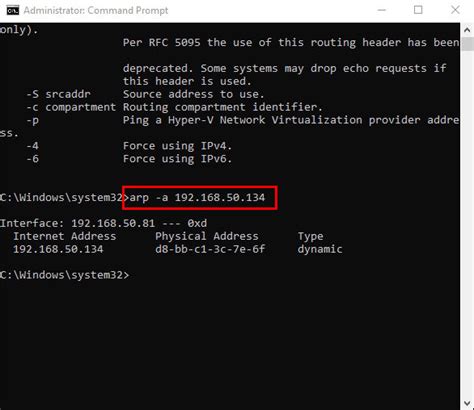Click the 'arp -a 192.168.50.134' command text
The width and height of the screenshot is (474, 410).
point(197,197)
